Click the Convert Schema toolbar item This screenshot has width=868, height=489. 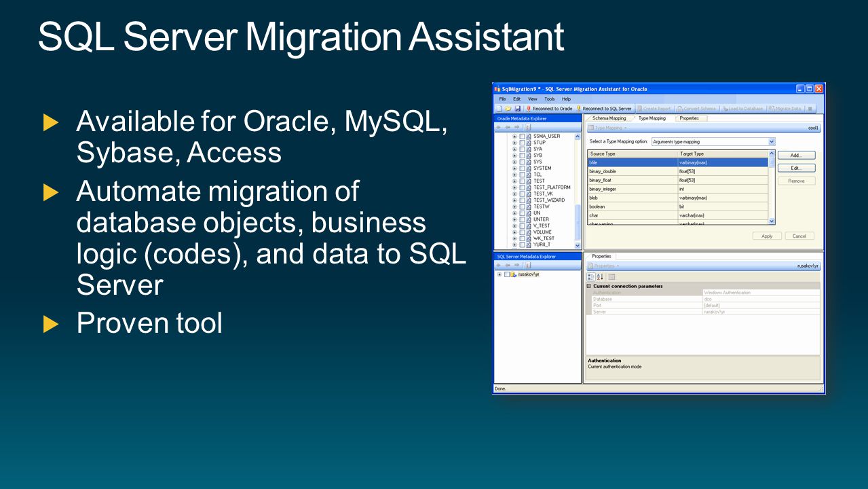coord(696,109)
